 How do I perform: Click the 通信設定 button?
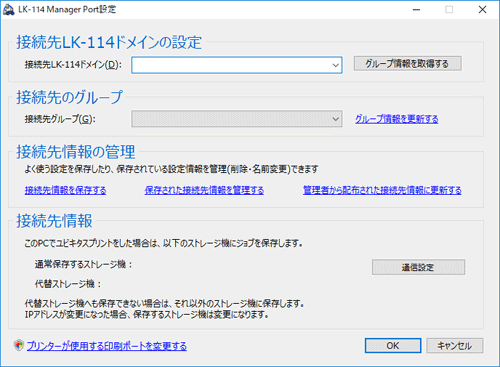pos(418,267)
